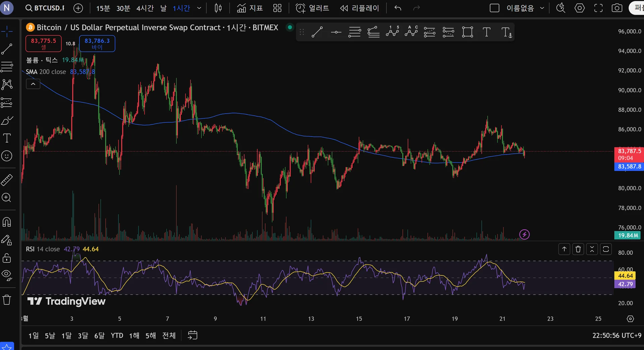Set the date range to YTD
This screenshot has height=350, width=644.
pos(117,335)
